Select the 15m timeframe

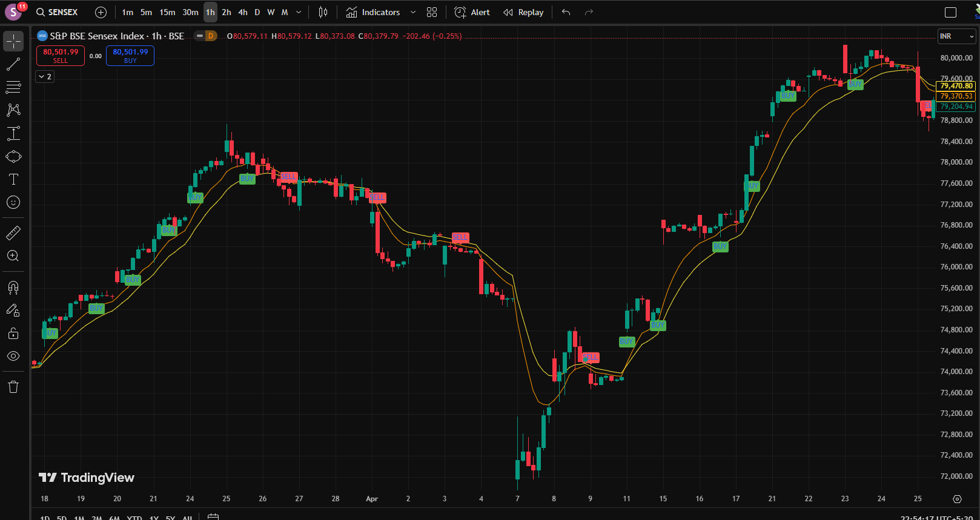click(x=167, y=12)
